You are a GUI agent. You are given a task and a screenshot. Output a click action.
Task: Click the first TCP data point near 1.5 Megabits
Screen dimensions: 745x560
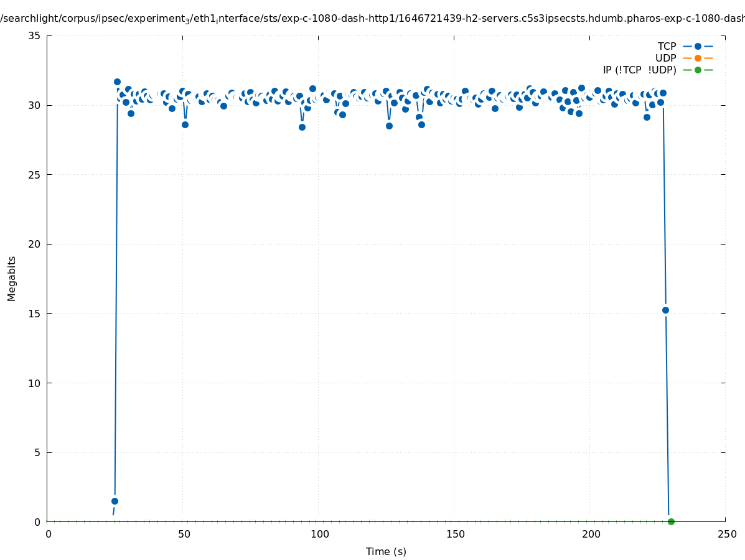pyautogui.click(x=115, y=501)
